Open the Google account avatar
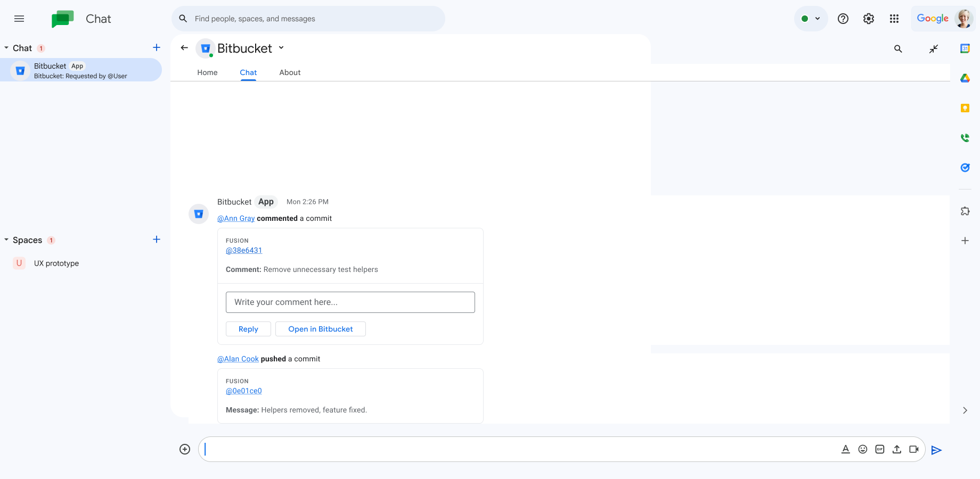This screenshot has height=479, width=980. (x=964, y=19)
